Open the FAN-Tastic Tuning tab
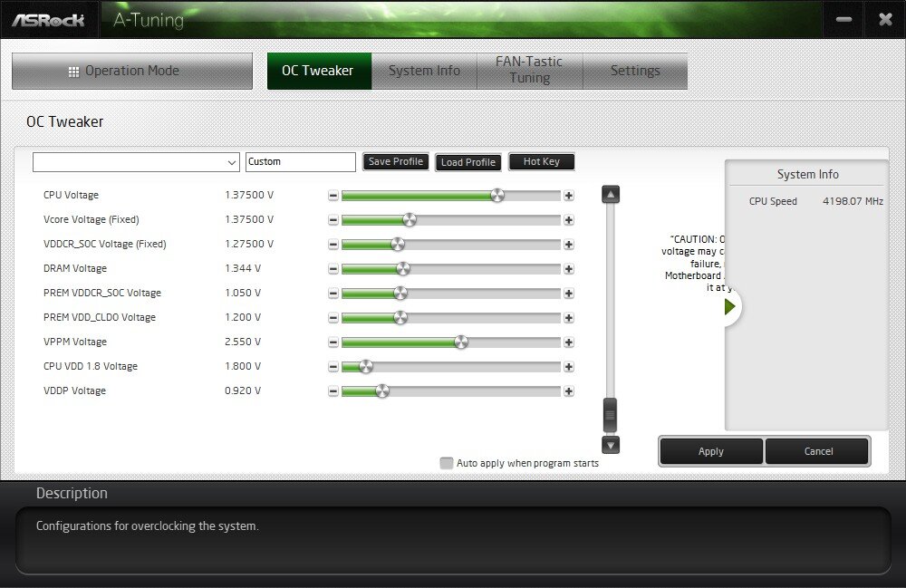Viewport: 906px width, 588px height. pyautogui.click(x=529, y=71)
